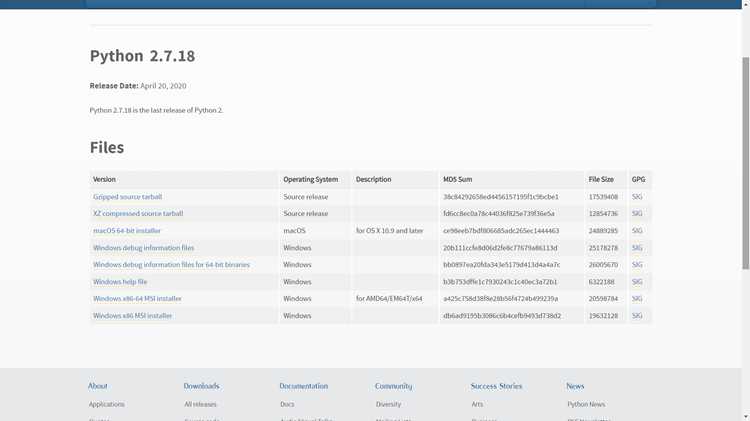
Task: Open the Arts footer link
Action: (x=477, y=404)
